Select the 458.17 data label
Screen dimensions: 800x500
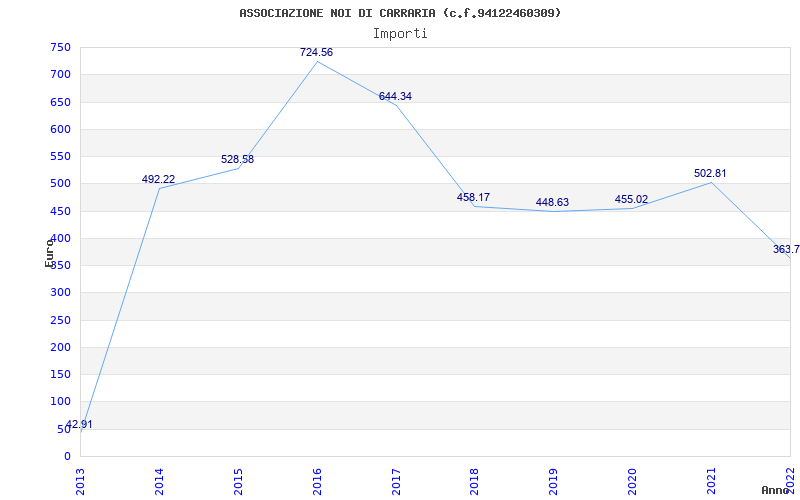coord(473,197)
